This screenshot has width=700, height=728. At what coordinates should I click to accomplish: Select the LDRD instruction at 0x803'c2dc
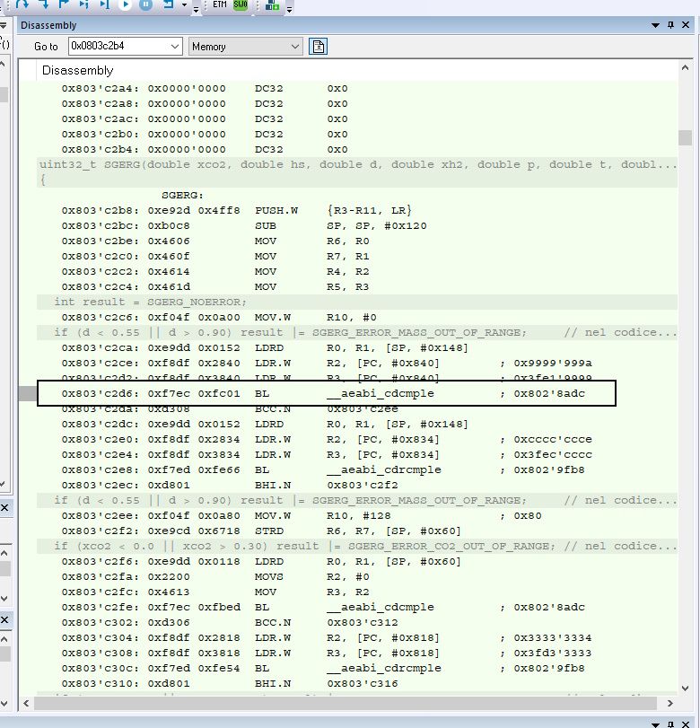point(357,425)
